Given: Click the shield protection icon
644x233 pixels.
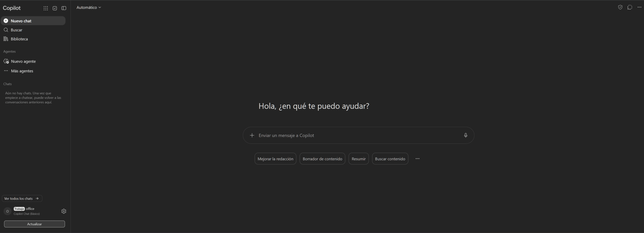Looking at the screenshot, I should point(620,7).
